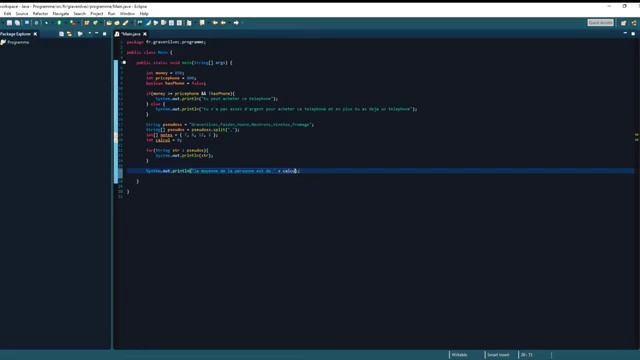Screen dimensions: 640x360
Task: Switch to the Java perspective icon
Action: pyautogui.click(x=634, y=23)
